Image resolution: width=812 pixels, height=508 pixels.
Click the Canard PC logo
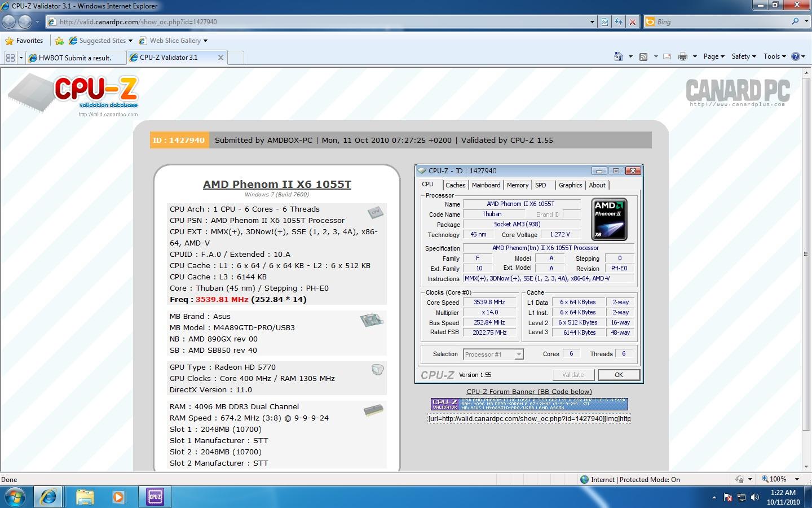coord(738,93)
